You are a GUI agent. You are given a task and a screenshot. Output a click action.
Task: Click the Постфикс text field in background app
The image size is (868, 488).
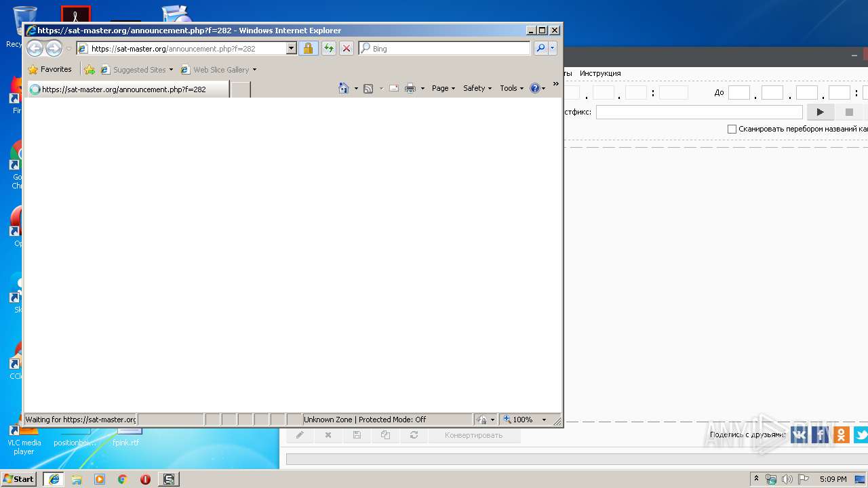(699, 112)
